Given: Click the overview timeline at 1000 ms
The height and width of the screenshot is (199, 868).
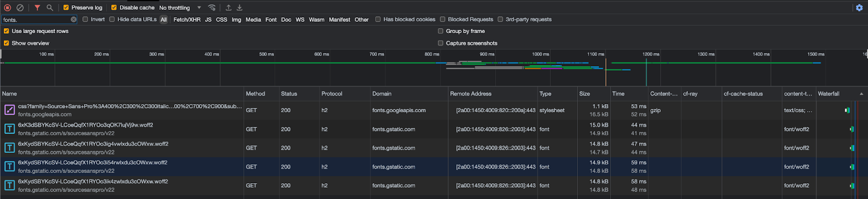Looking at the screenshot, I should (540, 54).
